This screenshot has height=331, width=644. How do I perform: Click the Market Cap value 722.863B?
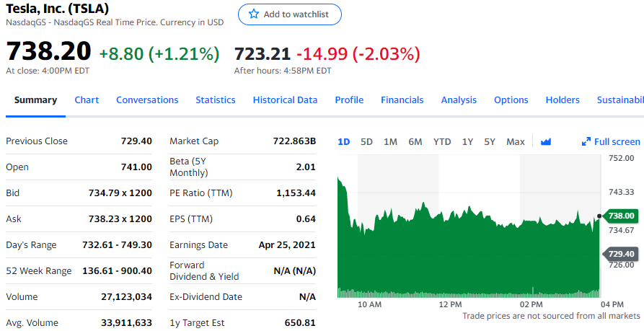pyautogui.click(x=294, y=141)
